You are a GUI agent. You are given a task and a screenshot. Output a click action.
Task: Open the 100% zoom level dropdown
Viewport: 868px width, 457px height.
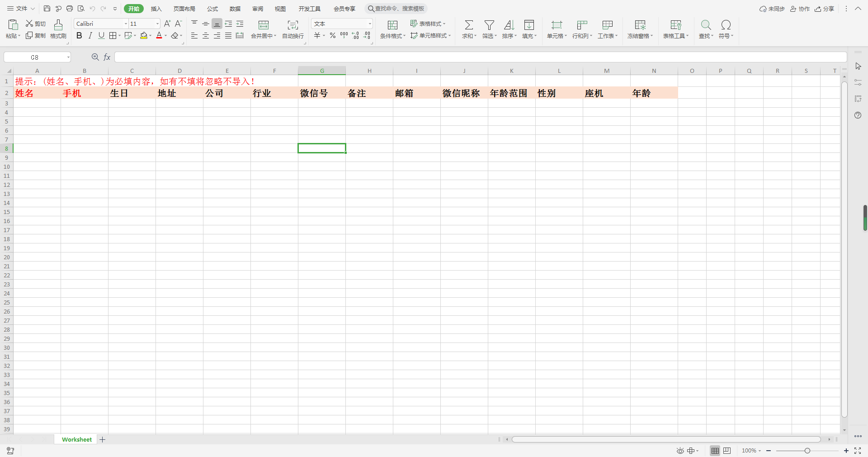click(x=751, y=451)
